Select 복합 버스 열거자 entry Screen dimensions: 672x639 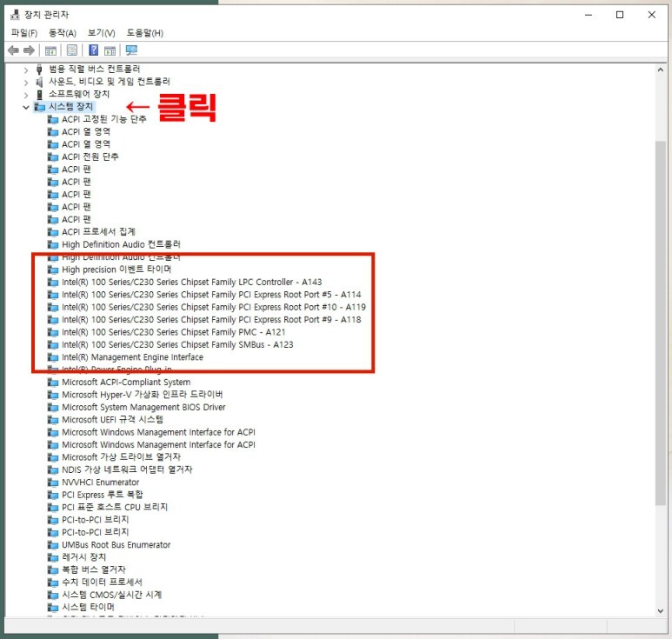pyautogui.click(x=94, y=569)
